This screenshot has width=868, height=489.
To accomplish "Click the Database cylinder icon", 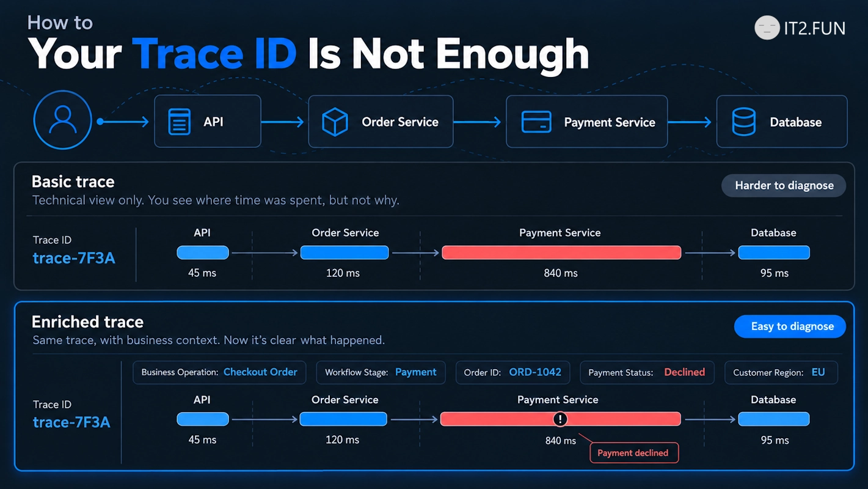I will pyautogui.click(x=743, y=122).
